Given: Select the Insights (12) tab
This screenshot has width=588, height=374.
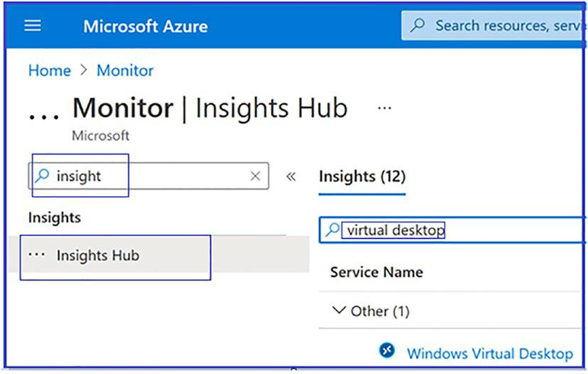Looking at the screenshot, I should [x=362, y=176].
